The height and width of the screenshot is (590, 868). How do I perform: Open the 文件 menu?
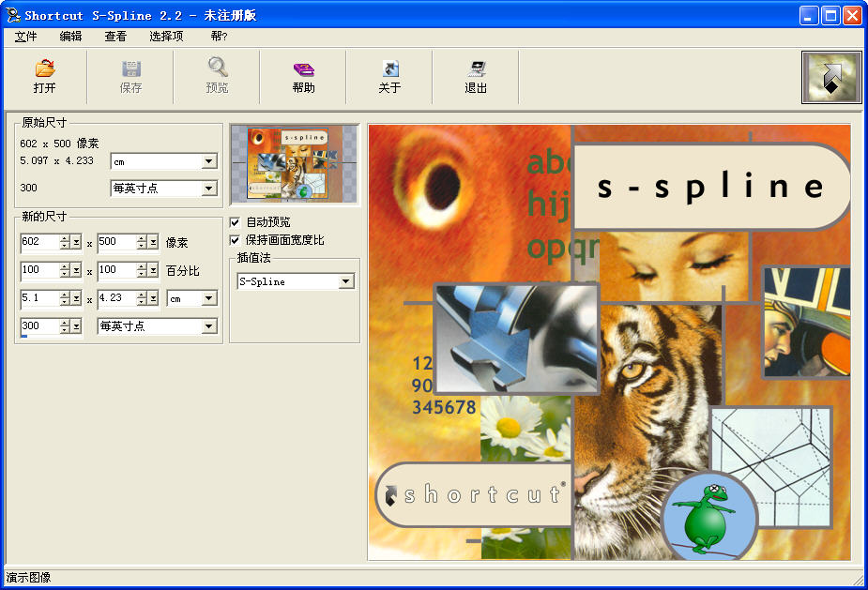(x=25, y=37)
